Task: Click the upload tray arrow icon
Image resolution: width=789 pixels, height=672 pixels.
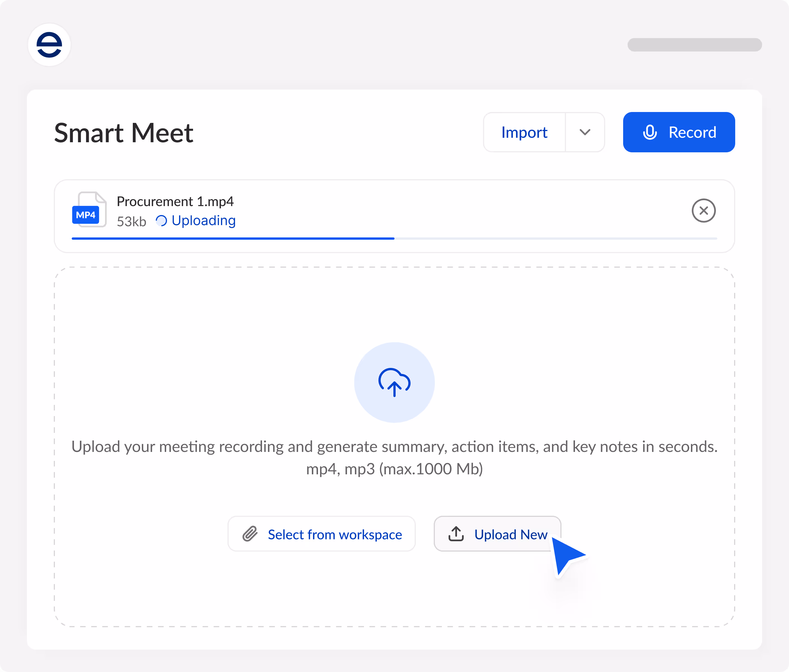Action: tap(456, 534)
